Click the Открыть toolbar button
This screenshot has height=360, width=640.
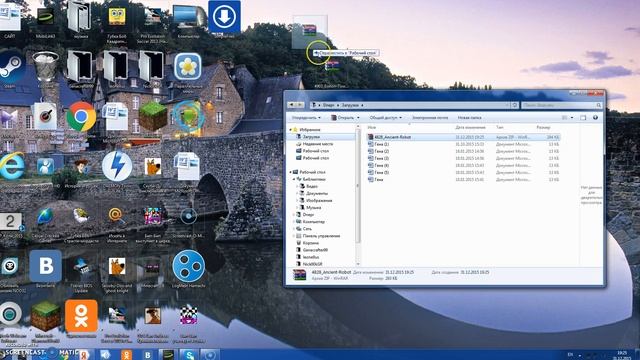[342, 118]
